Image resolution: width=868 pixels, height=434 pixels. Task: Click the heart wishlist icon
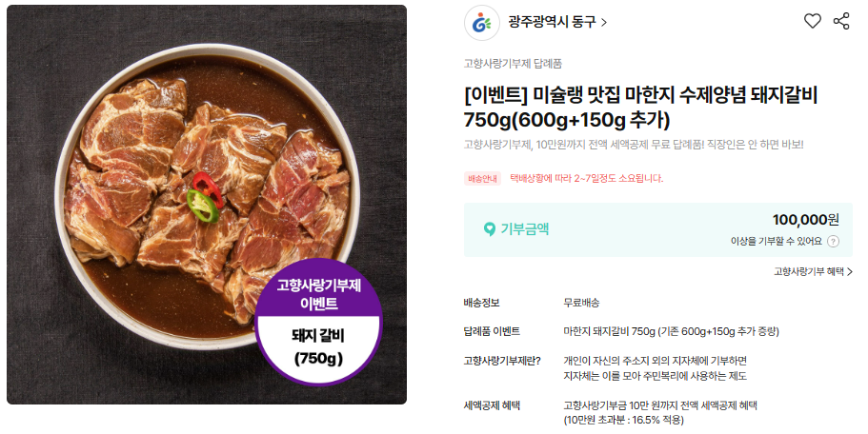(812, 21)
